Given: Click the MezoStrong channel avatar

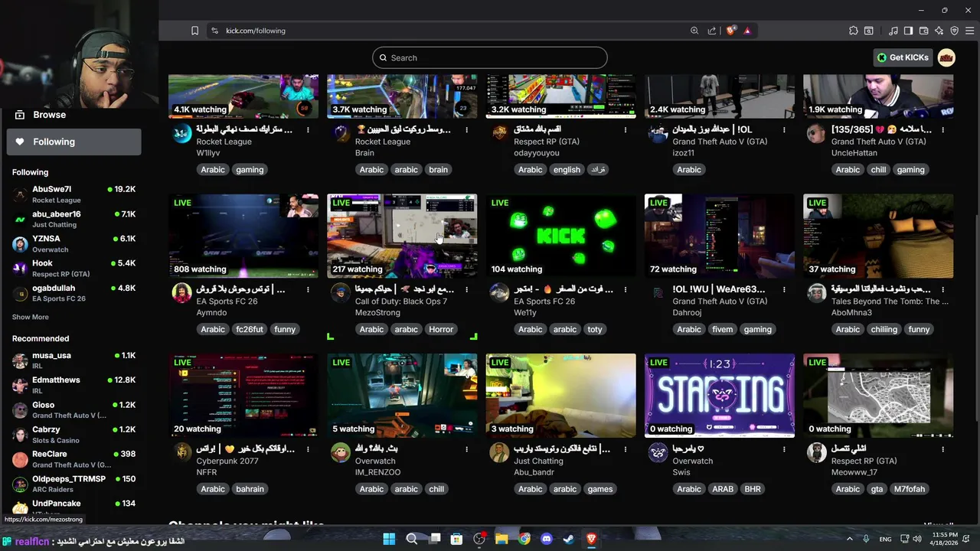Looking at the screenshot, I should click(x=341, y=293).
